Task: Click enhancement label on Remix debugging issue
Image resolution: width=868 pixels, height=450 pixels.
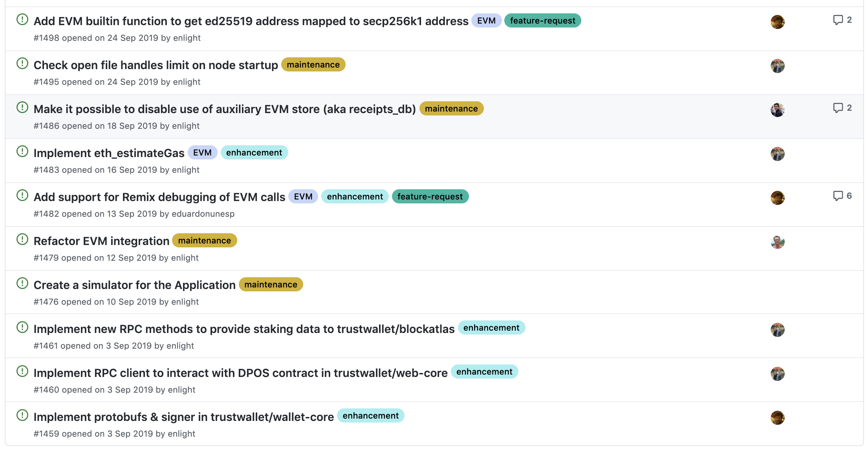Action: point(354,196)
